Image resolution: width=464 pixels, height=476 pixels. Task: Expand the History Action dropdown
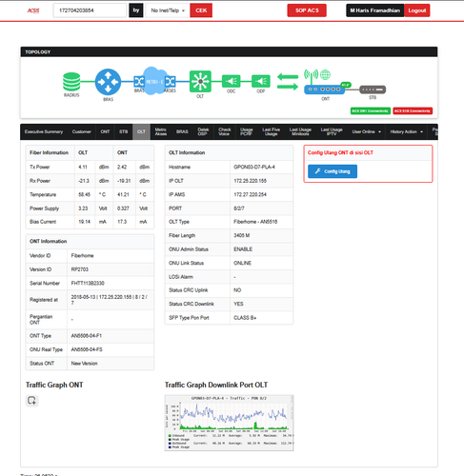(407, 131)
